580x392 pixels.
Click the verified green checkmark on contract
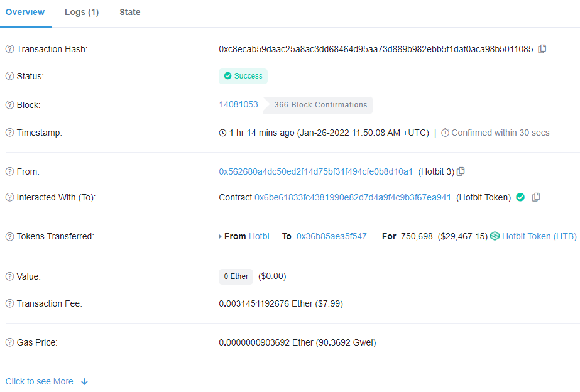tap(520, 197)
